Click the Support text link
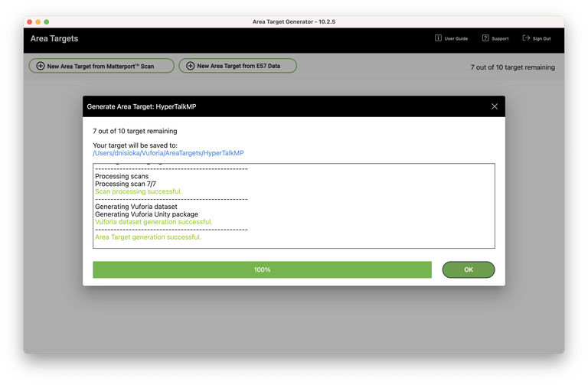The width and height of the screenshot is (588, 385). click(500, 38)
